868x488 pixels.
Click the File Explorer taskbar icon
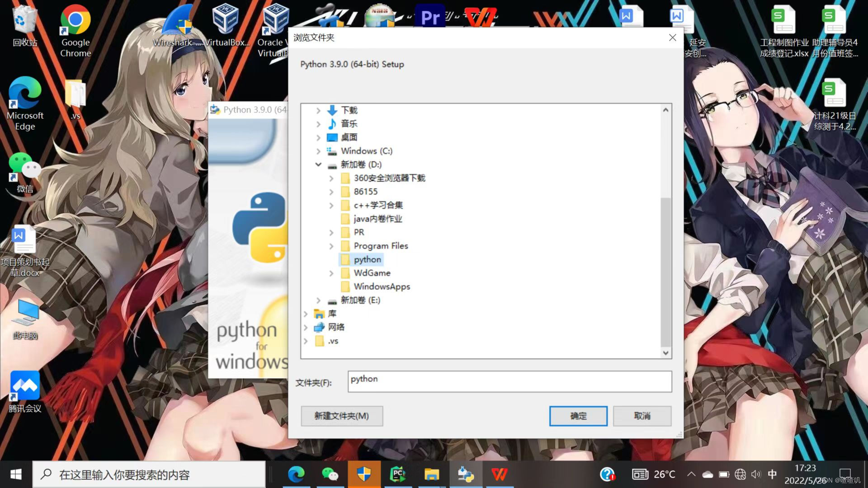tap(432, 474)
